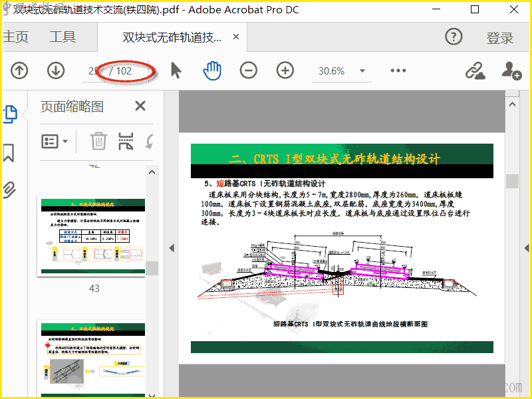
Task: Click the '43' page label text
Action: (x=94, y=289)
